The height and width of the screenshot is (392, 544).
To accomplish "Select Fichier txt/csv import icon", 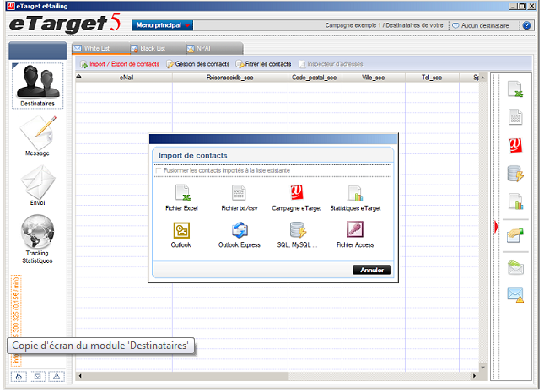I will (x=239, y=194).
